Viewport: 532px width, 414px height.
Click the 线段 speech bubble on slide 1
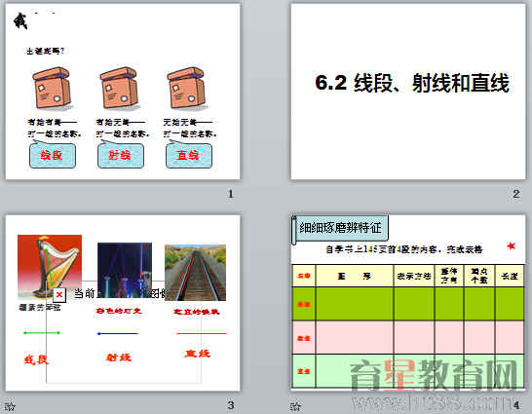tap(53, 155)
